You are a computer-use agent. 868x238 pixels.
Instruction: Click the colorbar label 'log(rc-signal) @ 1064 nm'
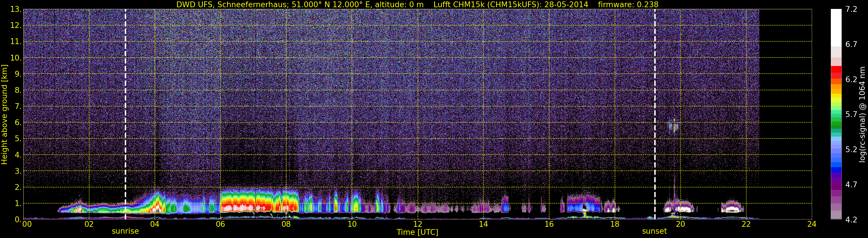click(x=862, y=115)
